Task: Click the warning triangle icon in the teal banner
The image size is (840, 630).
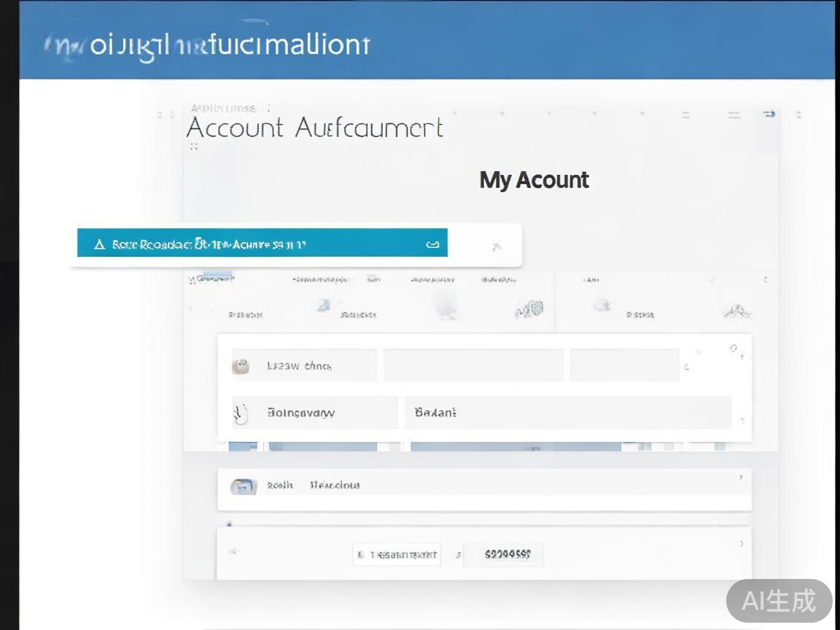Action: 100,244
